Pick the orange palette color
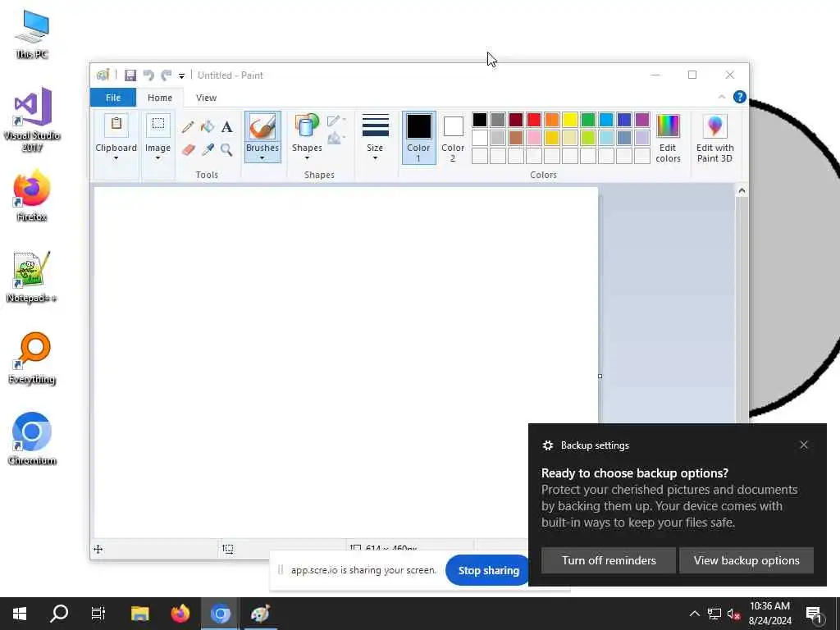This screenshot has width=840, height=630. tap(552, 120)
